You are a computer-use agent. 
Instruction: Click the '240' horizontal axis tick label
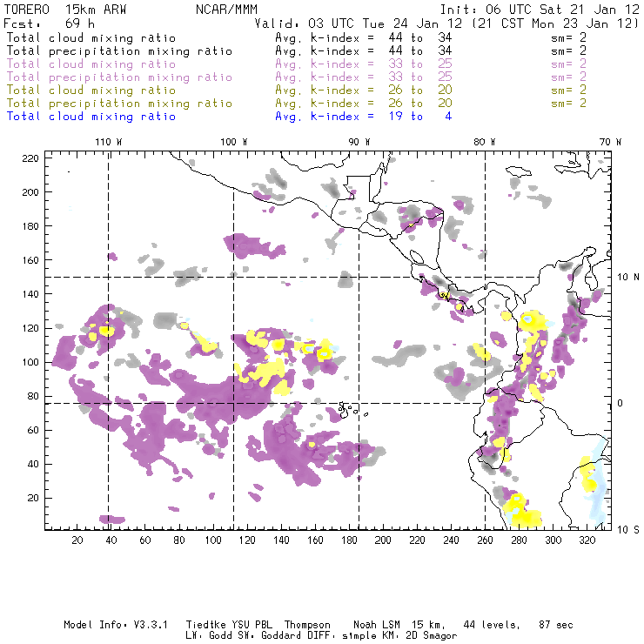[451, 540]
